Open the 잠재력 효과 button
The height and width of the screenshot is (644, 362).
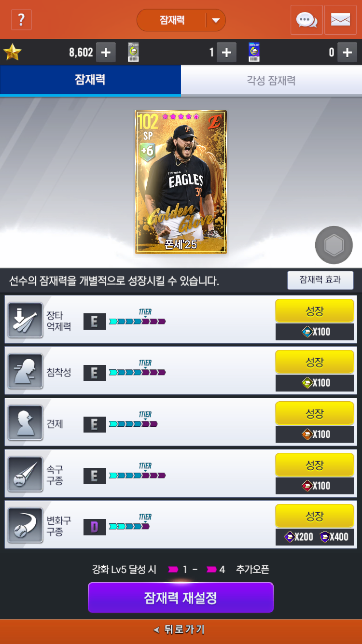320,280
